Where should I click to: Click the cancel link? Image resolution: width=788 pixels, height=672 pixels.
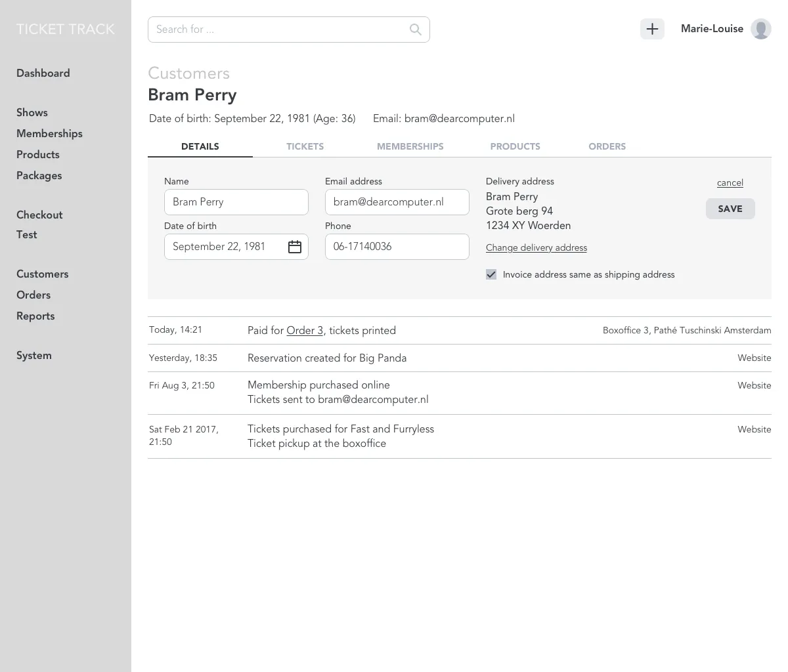[x=730, y=182]
